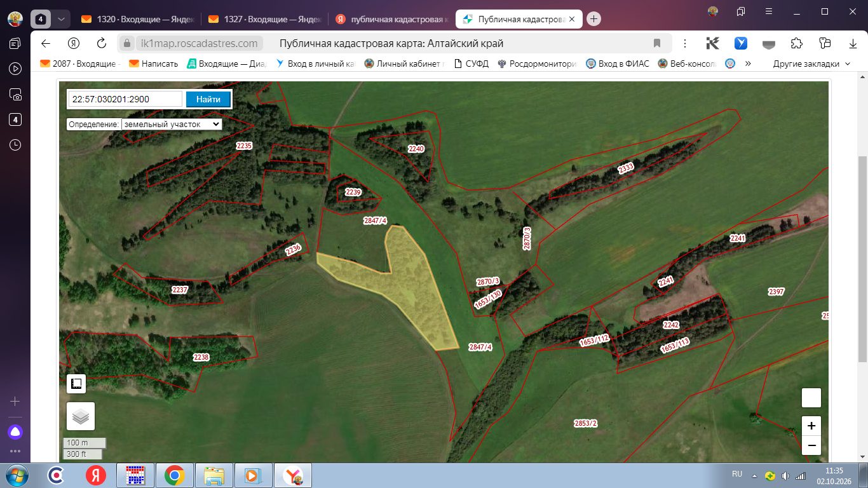868x488 pixels.
Task: Click parcel label 2235 on map
Action: 245,146
